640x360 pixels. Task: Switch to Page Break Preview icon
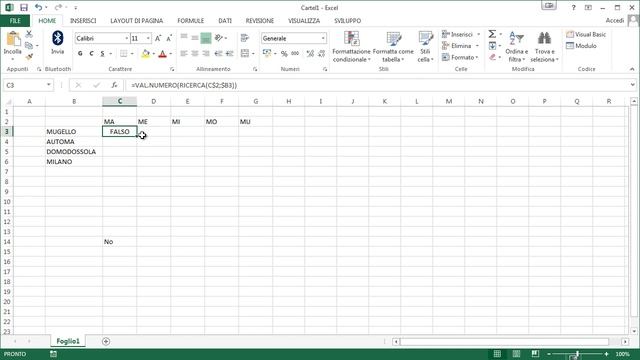pyautogui.click(x=535, y=354)
